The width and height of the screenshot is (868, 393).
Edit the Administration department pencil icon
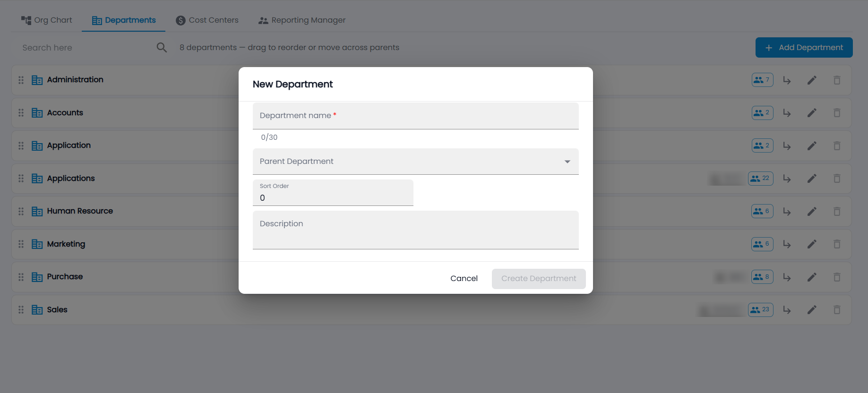tap(812, 80)
